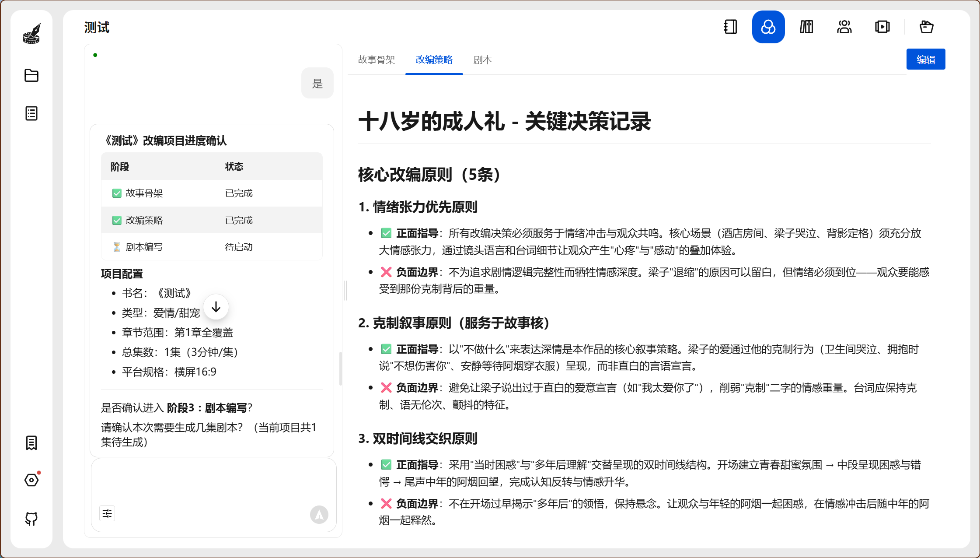Open the shopping basket icon in toolbar

tap(926, 27)
